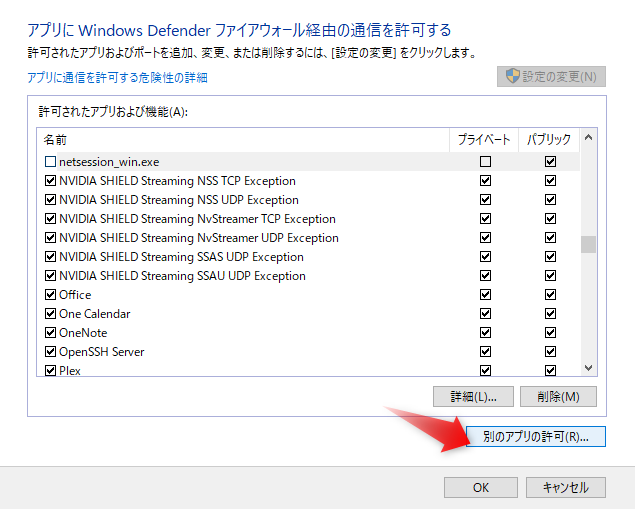This screenshot has width=635, height=509.
Task: Click the プライベート column header
Action: [484, 140]
